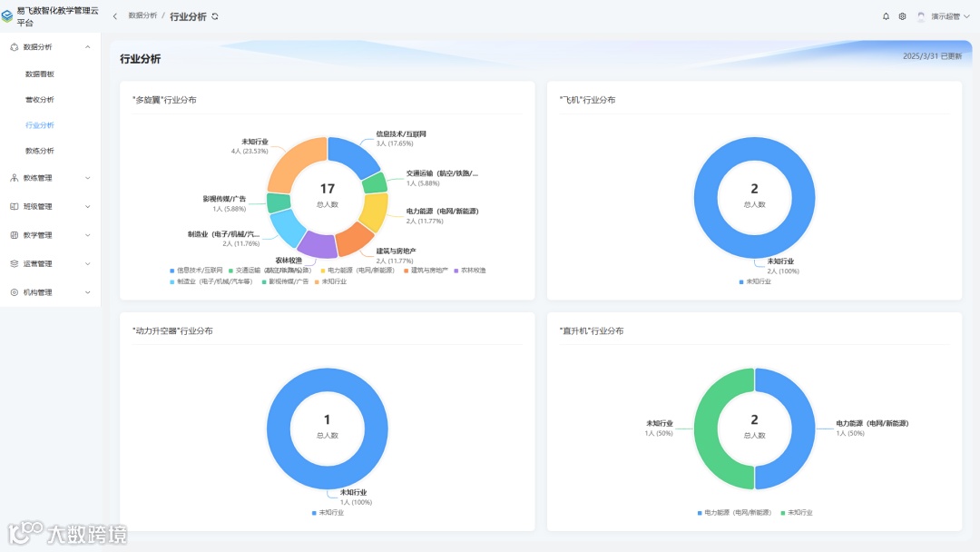This screenshot has height=552, width=980.
Task: Click the back arrow in header
Action: 115,16
